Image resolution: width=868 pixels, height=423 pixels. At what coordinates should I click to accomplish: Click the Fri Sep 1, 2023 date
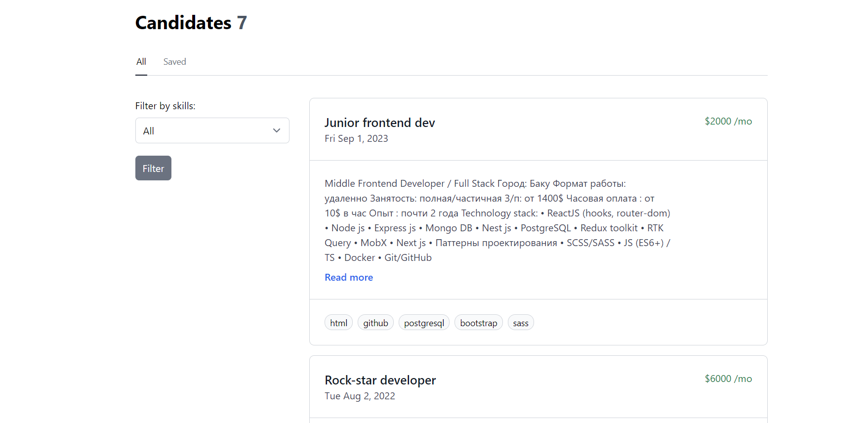coord(356,138)
